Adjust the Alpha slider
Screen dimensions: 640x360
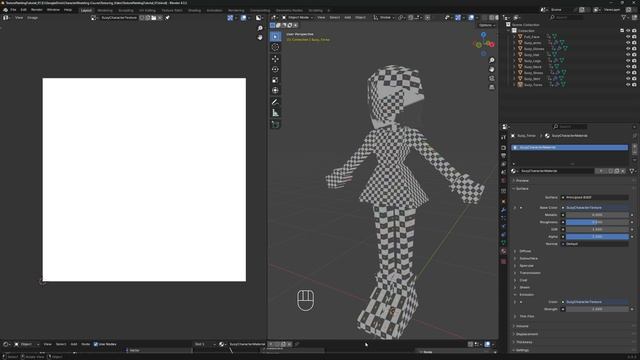(x=597, y=237)
